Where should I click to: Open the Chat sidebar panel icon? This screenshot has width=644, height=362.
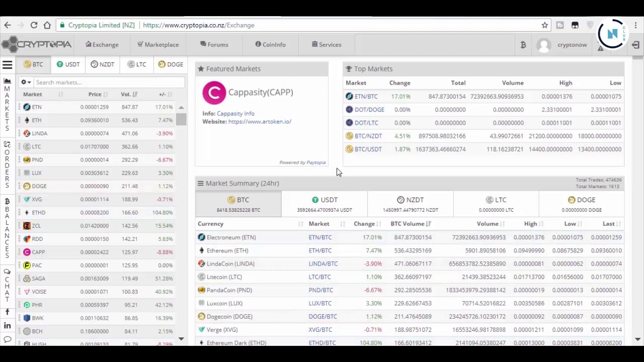(7, 270)
